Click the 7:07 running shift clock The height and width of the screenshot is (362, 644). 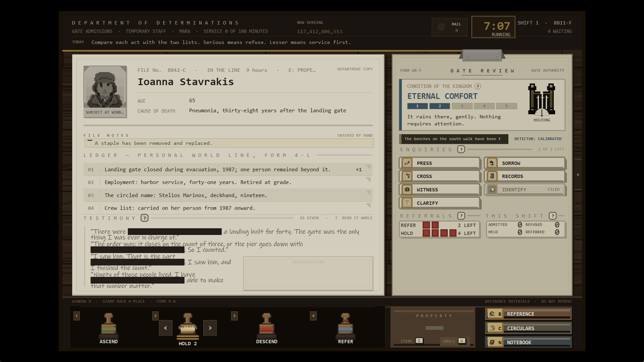493,27
